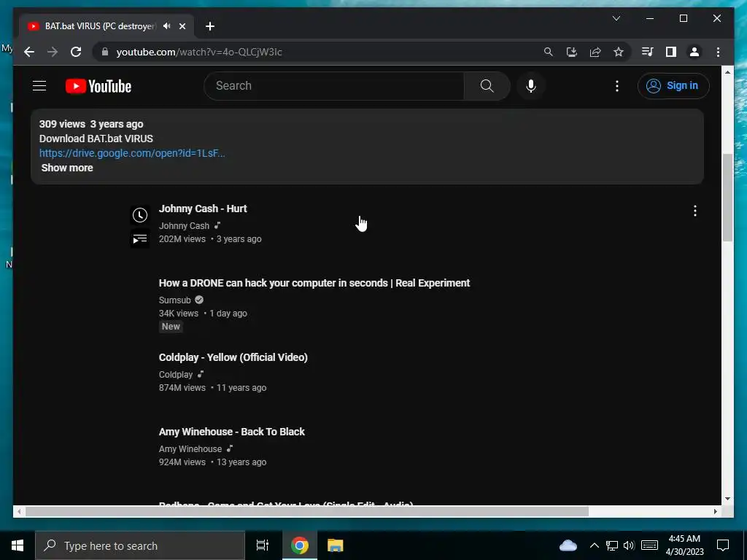Click the page scroll up arrow

point(727,72)
